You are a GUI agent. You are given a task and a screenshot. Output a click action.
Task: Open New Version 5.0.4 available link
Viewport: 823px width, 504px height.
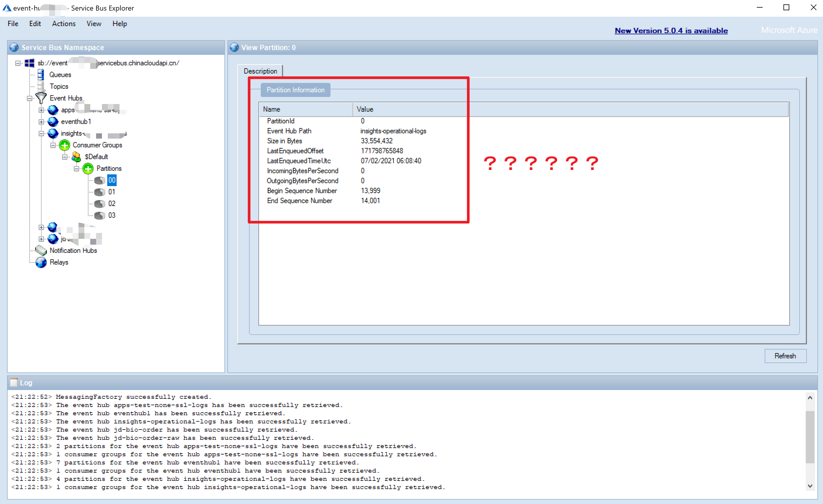coord(671,31)
